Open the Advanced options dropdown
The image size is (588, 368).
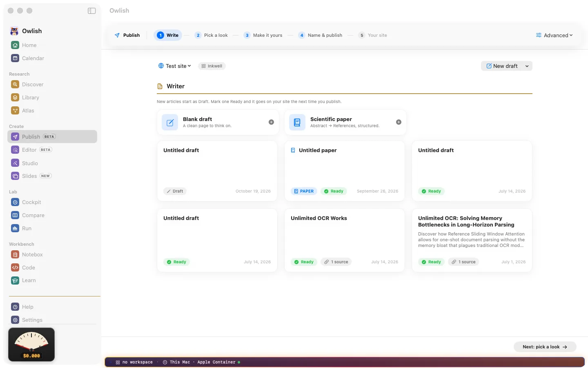click(x=554, y=35)
